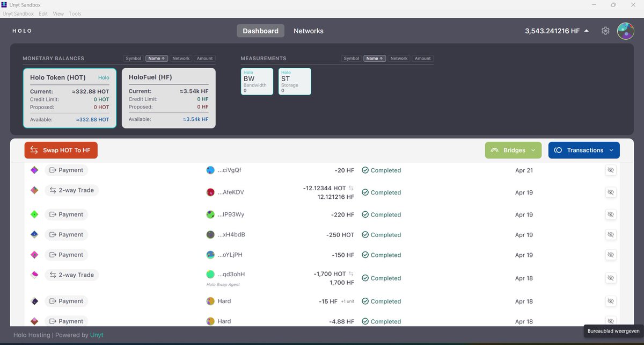
Task: Switch to the Dashboard tab
Action: 260,31
